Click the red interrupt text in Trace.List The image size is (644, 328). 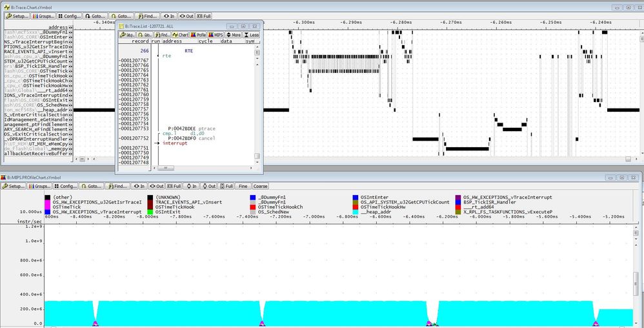(175, 143)
